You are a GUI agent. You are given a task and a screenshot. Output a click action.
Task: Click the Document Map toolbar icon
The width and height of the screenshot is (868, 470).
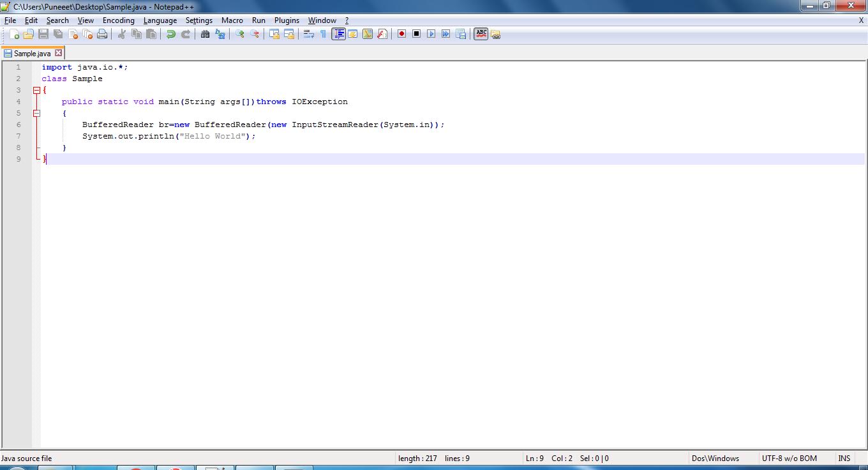[367, 34]
